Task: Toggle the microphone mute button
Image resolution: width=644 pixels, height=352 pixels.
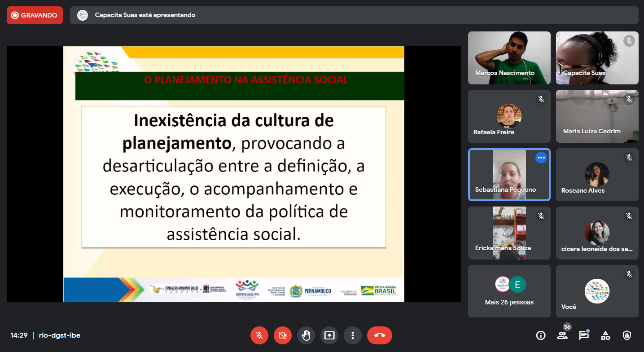Action: 259,335
